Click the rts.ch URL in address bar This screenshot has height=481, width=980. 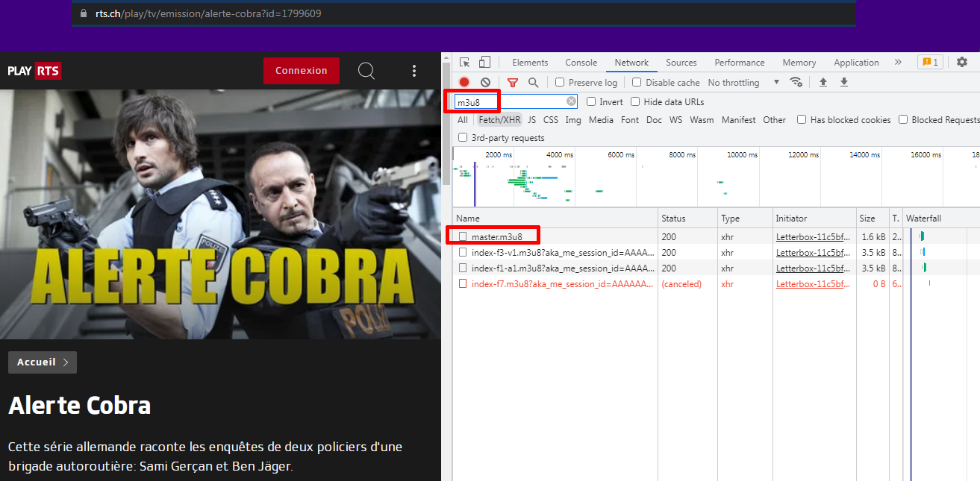pos(208,13)
